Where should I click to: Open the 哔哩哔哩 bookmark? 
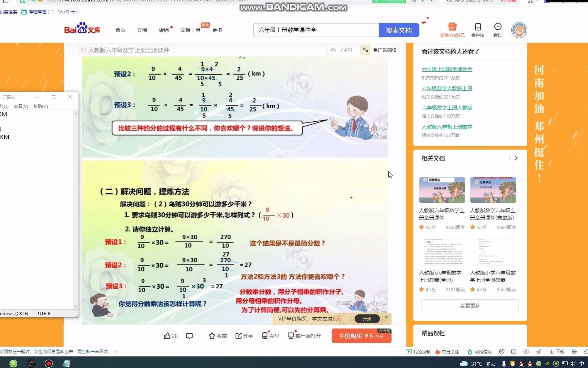(x=50, y=12)
